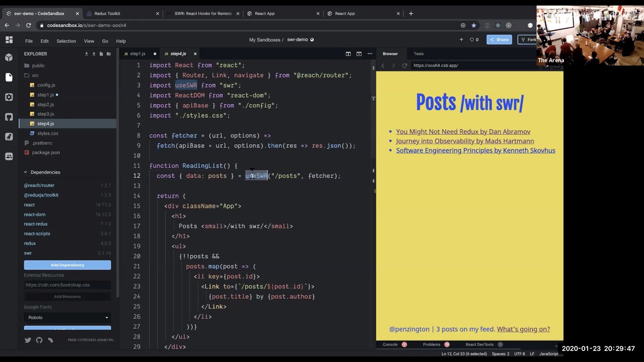
Task: Open step2.js in file tree
Action: pyautogui.click(x=45, y=105)
